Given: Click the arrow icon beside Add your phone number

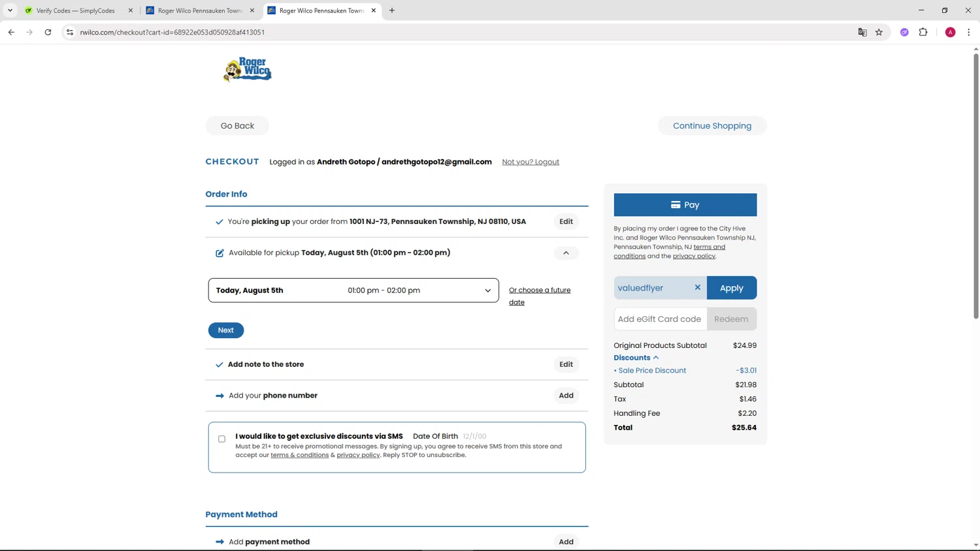Looking at the screenshot, I should tap(220, 396).
